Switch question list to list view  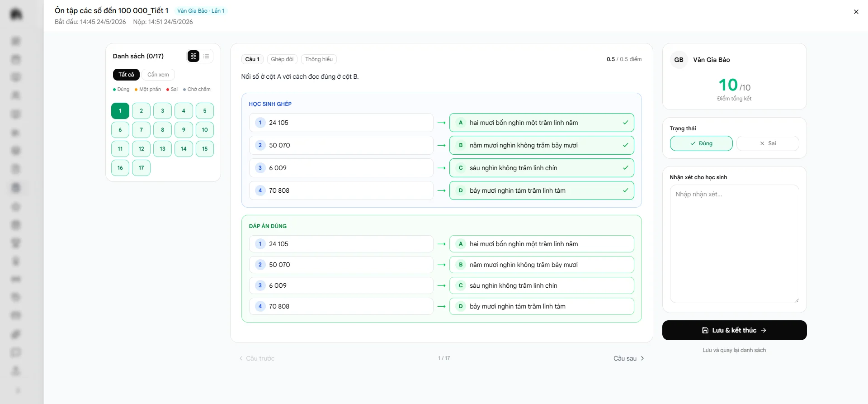pyautogui.click(x=206, y=56)
